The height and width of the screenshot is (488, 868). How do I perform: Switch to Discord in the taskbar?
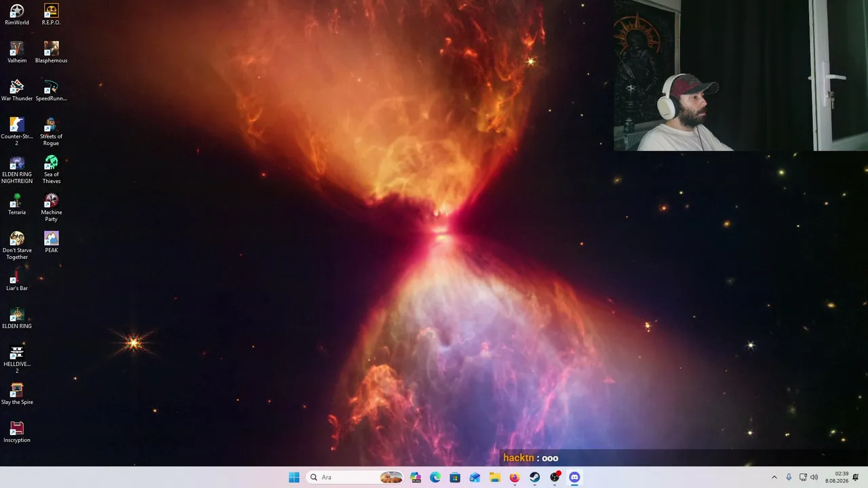point(574,477)
